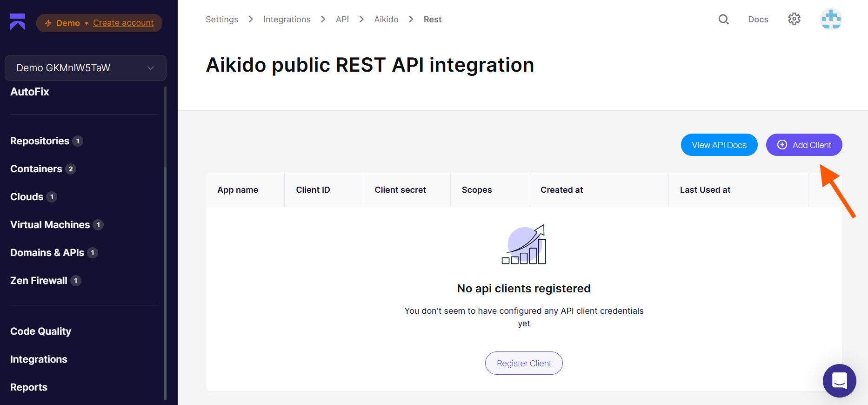This screenshot has height=405, width=868.
Task: Click the Aikido breadcrumb
Action: coord(387,20)
